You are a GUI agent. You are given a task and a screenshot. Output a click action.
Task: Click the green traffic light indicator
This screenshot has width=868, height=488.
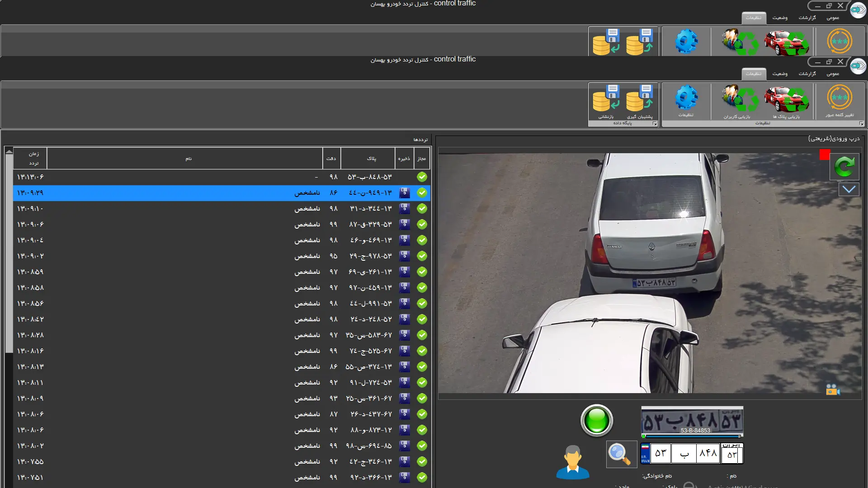tap(597, 420)
